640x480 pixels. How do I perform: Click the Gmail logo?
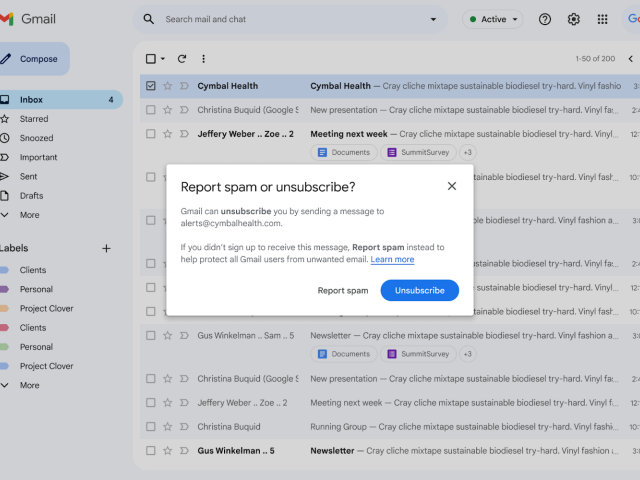coord(28,19)
